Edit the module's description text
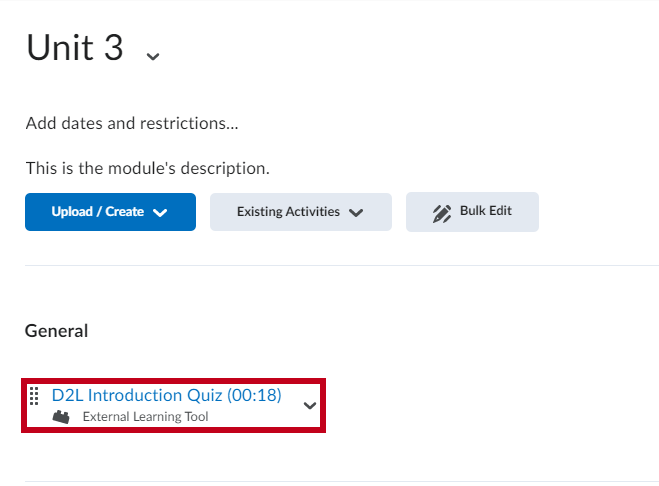Screen dimensions: 659x486 [x=148, y=168]
